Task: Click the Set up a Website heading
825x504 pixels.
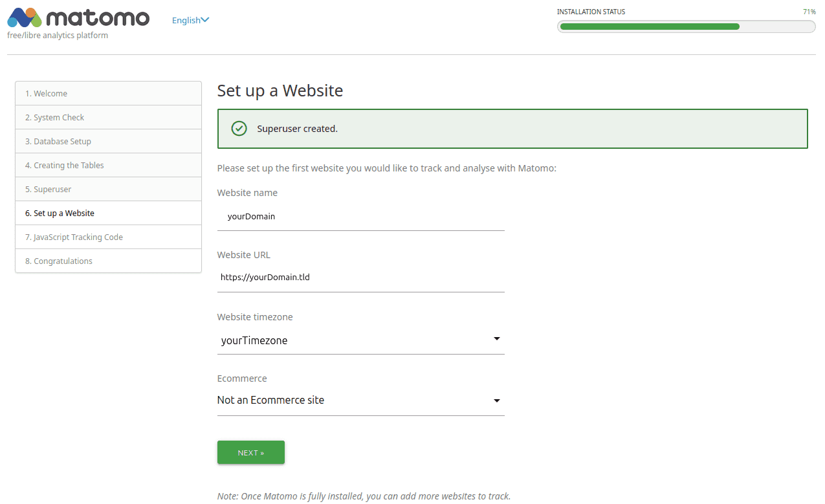Action: click(280, 91)
